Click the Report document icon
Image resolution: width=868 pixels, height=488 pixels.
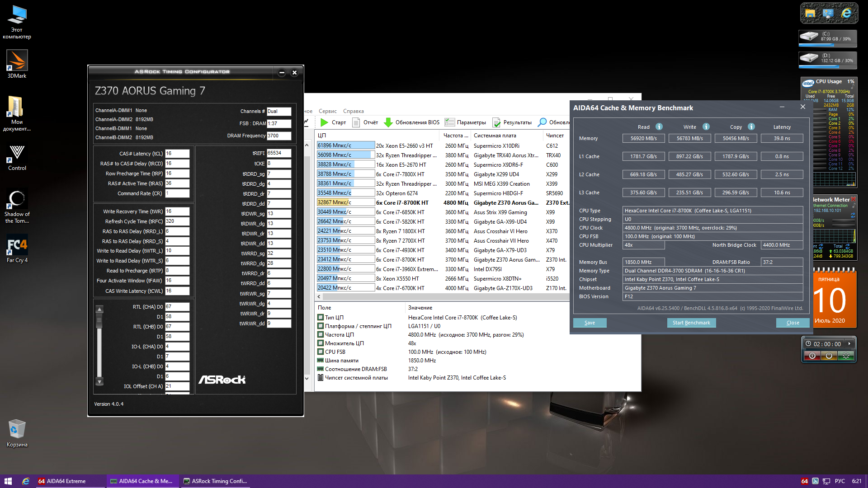(356, 122)
